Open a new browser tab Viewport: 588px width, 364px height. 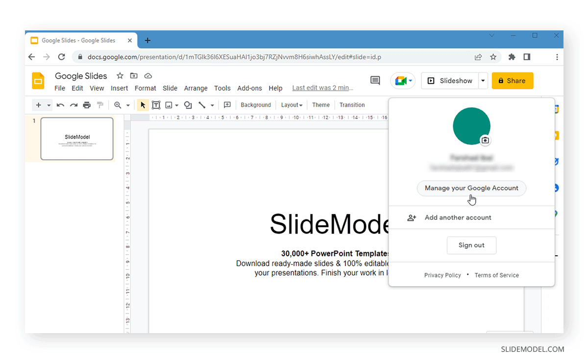click(147, 41)
